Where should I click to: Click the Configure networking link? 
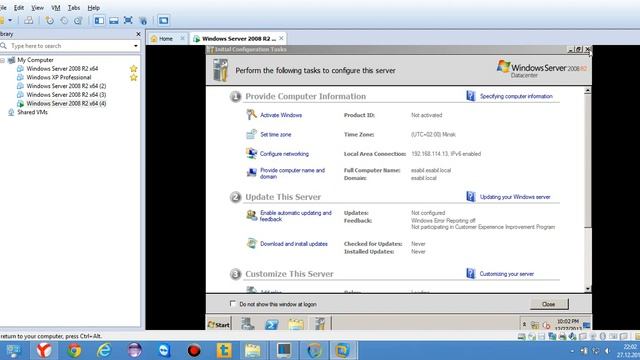(284, 154)
